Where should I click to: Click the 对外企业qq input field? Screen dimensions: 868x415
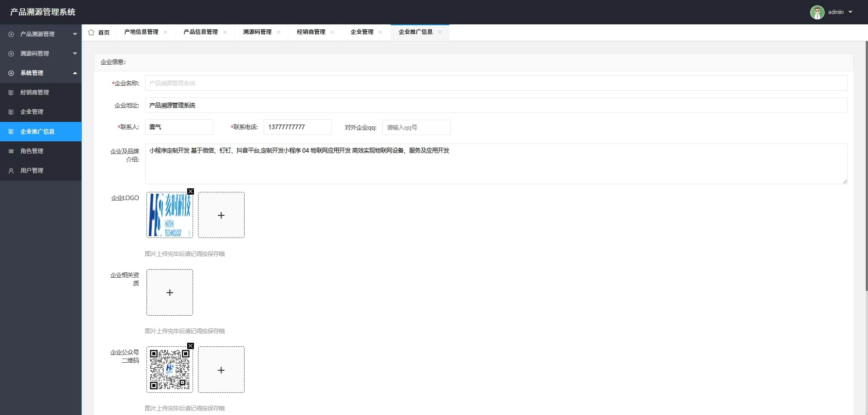(x=416, y=127)
